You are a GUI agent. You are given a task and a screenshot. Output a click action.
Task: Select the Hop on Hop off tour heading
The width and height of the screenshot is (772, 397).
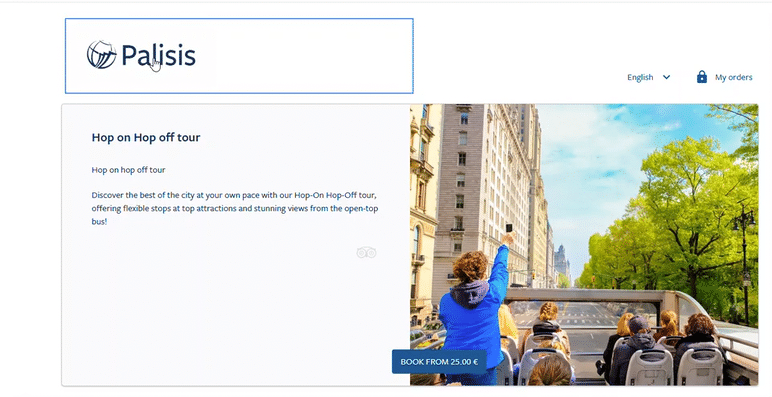point(146,137)
